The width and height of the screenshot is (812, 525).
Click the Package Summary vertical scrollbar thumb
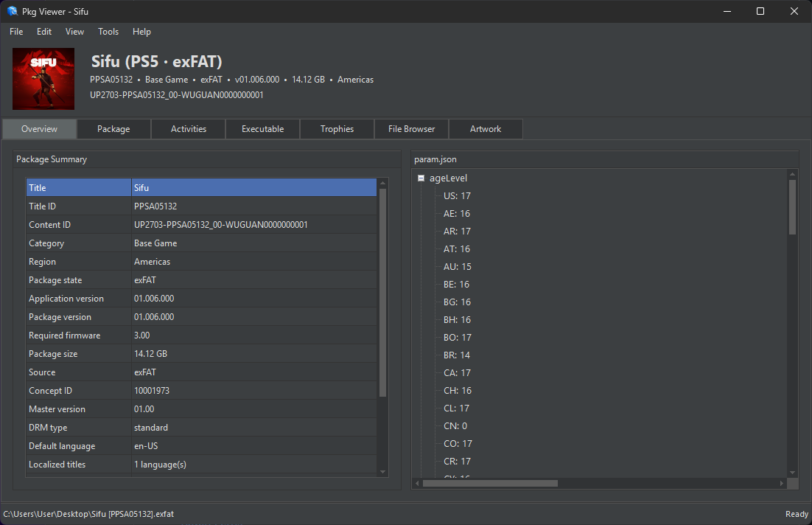(382, 293)
